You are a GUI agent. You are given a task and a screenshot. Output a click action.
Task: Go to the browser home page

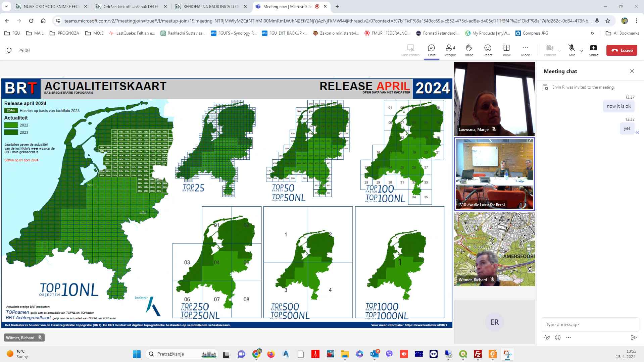(43, 21)
